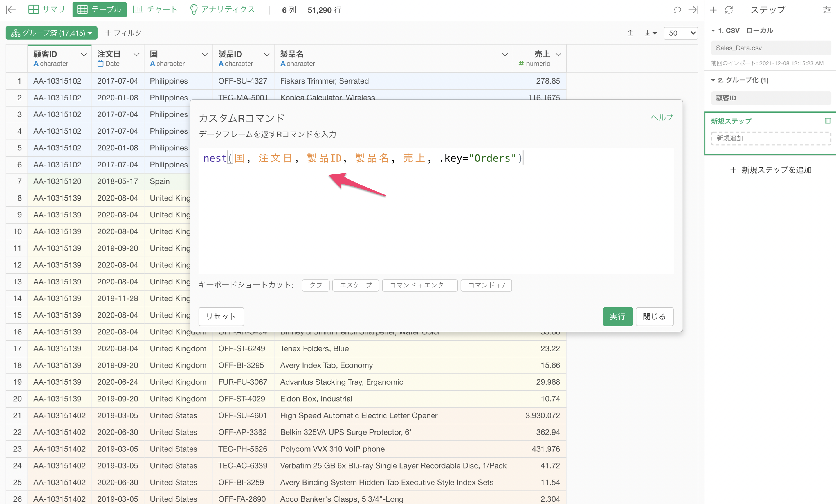Open the 売上 column menu

[x=558, y=55]
